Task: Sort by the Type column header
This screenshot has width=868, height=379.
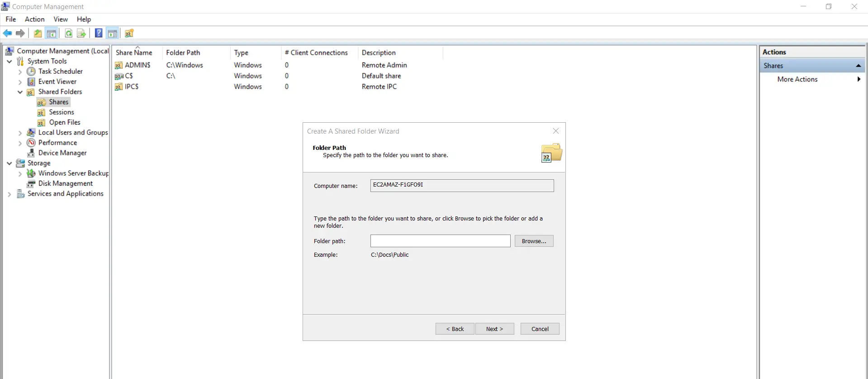Action: 256,53
